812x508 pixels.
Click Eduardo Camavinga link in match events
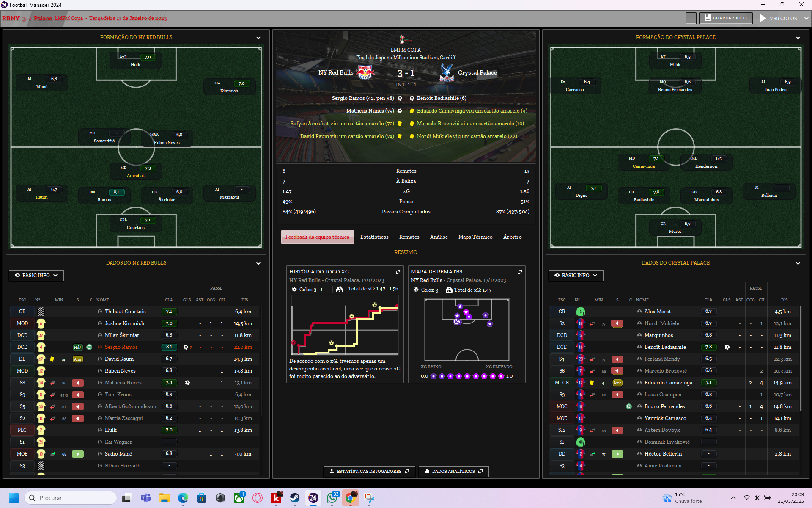[441, 111]
